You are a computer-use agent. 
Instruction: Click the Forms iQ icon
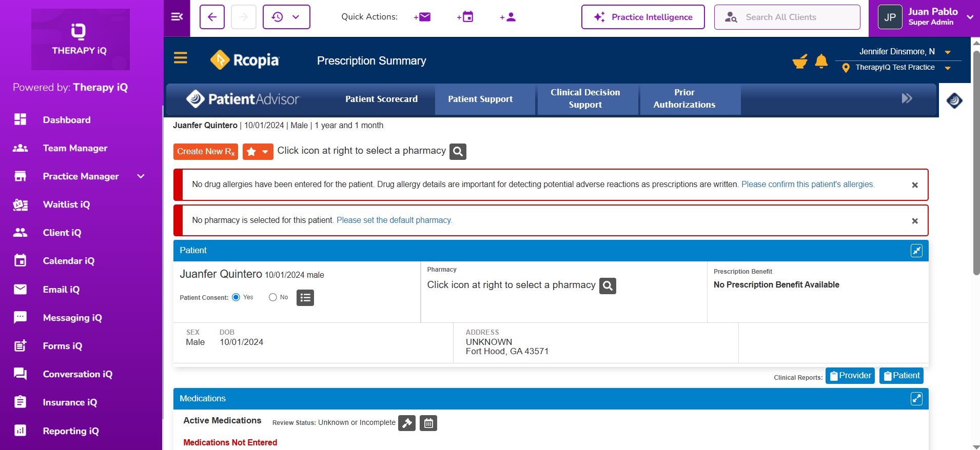[x=21, y=346]
